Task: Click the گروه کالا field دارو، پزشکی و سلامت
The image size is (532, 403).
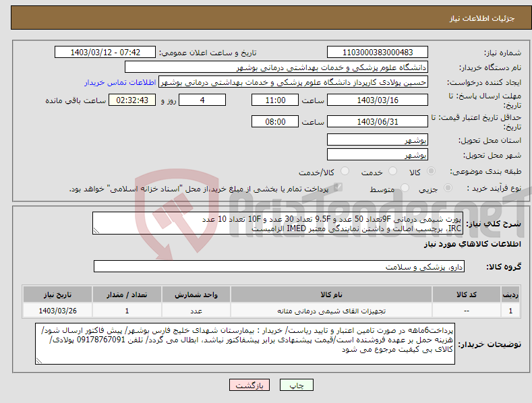Action: point(279,267)
